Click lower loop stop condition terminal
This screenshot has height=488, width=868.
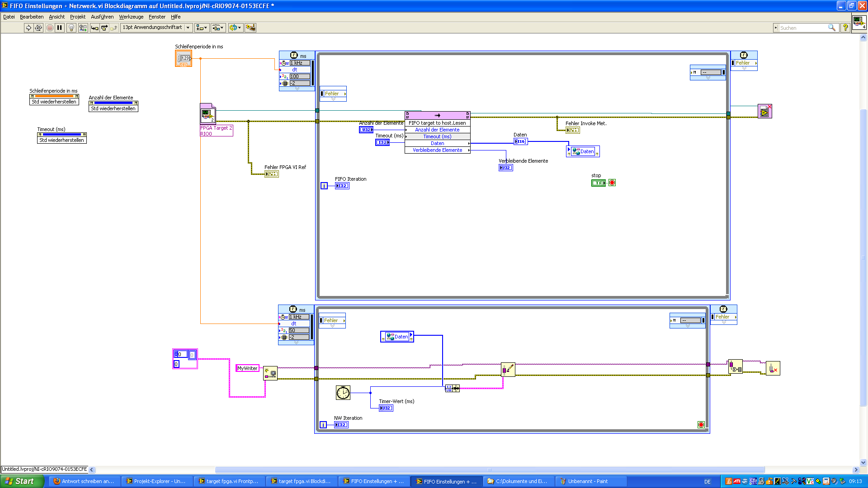pos(701,425)
